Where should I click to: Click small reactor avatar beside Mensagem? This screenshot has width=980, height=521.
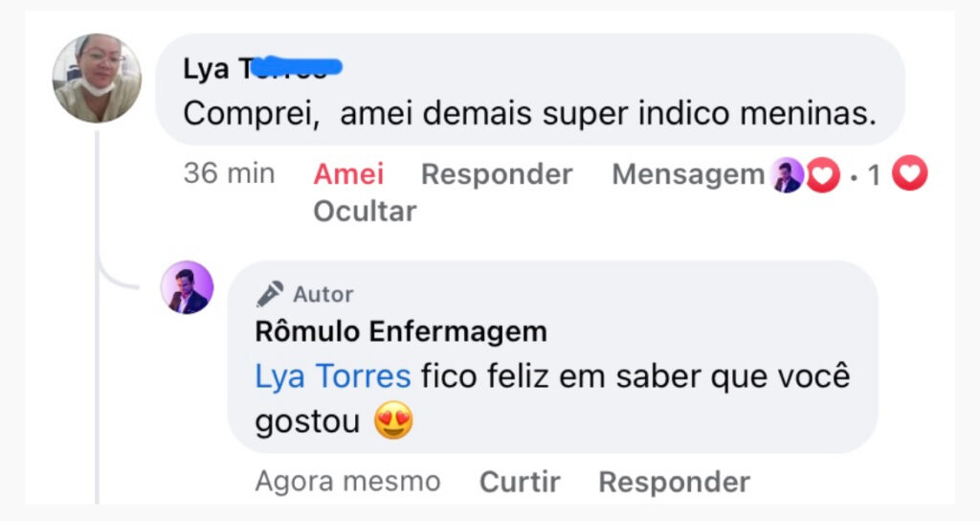[788, 176]
